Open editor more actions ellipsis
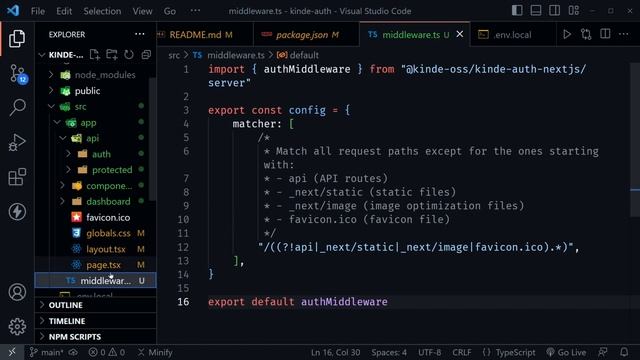The image size is (640, 360). pos(624,34)
